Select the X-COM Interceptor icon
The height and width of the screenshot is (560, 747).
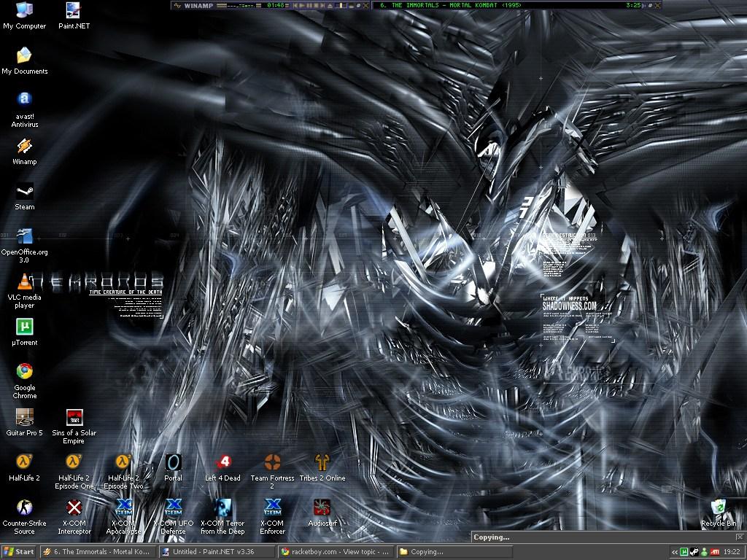pos(74,517)
